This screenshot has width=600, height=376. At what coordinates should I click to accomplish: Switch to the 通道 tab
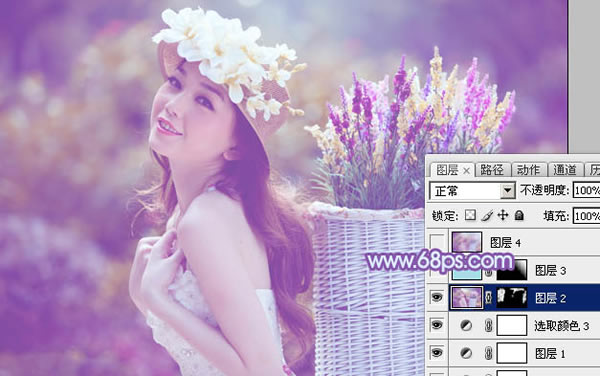[565, 169]
